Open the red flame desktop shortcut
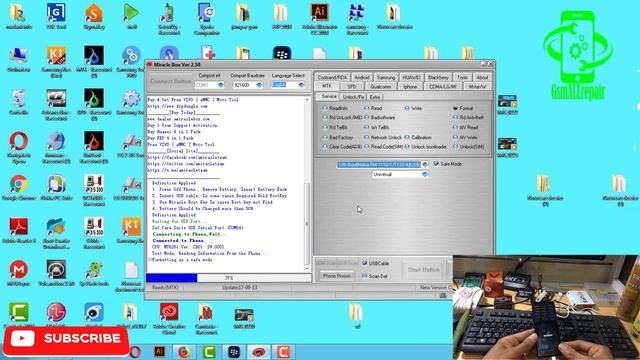Screen dimensions: 640x360 [x=93, y=145]
